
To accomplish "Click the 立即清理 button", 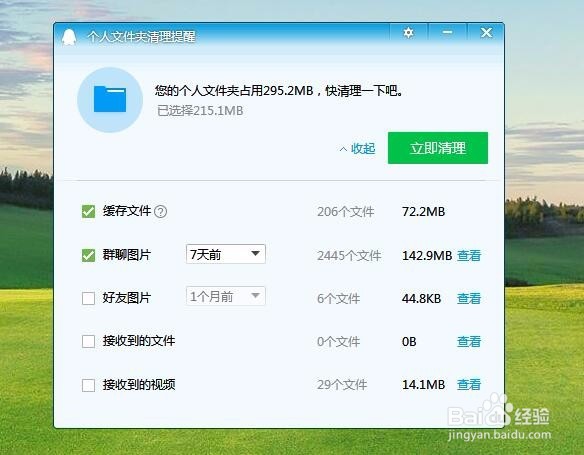I will point(438,148).
